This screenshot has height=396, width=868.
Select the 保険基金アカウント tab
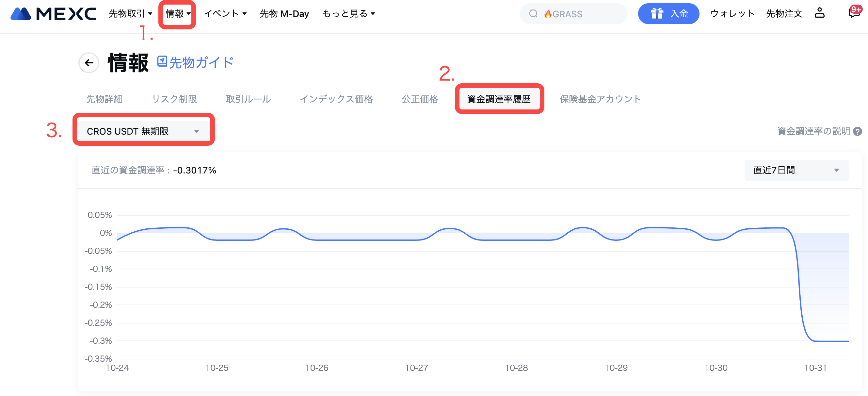click(x=600, y=99)
